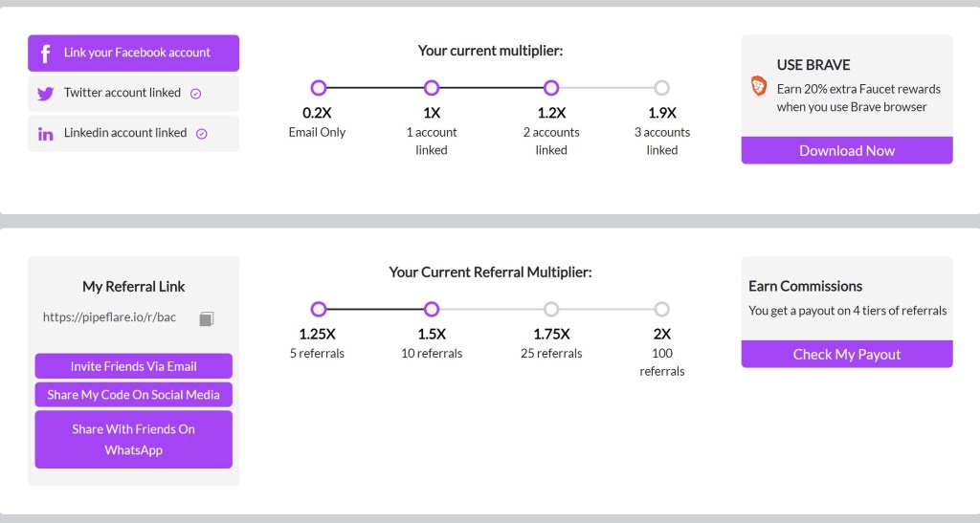Click the Twitter bird icon

pos(45,94)
